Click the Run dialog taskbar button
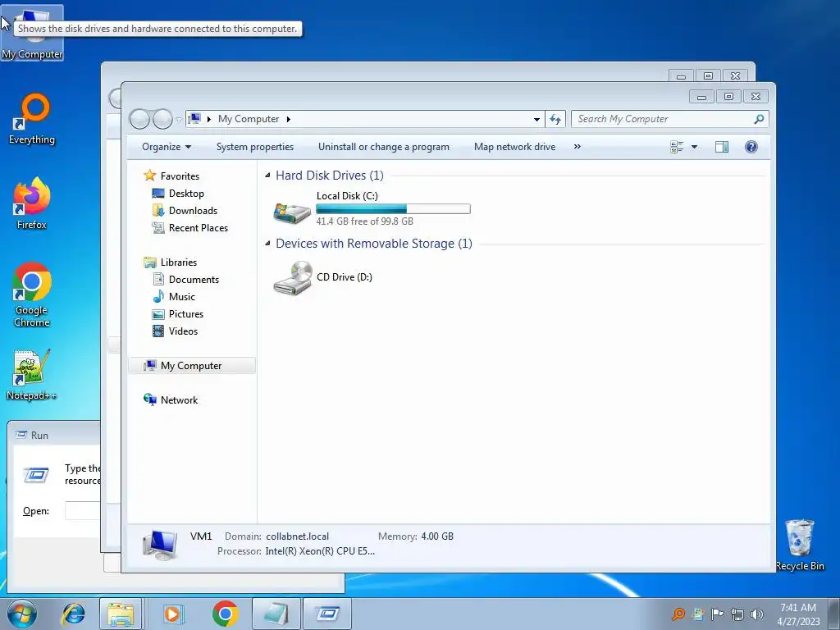The image size is (840, 630). click(x=327, y=614)
